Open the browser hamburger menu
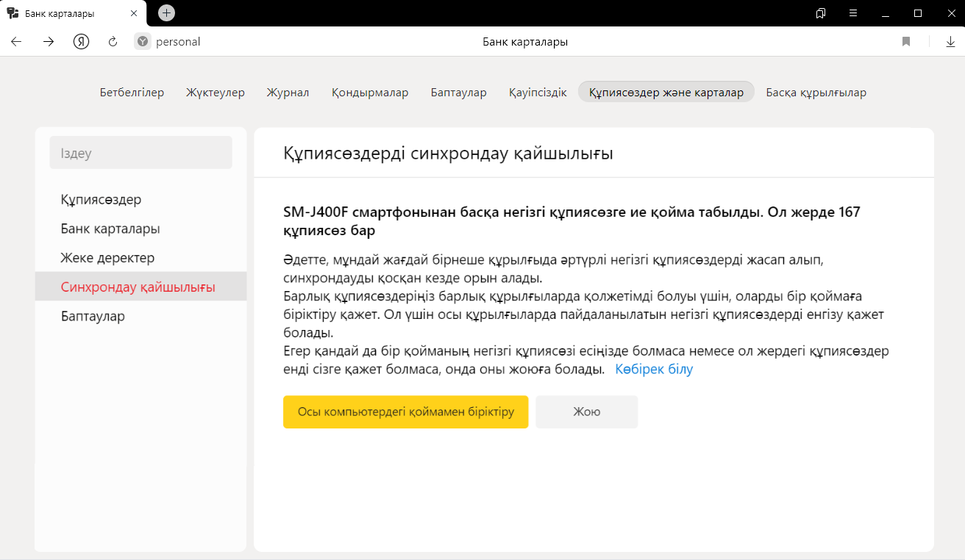The height and width of the screenshot is (560, 965). coord(853,13)
